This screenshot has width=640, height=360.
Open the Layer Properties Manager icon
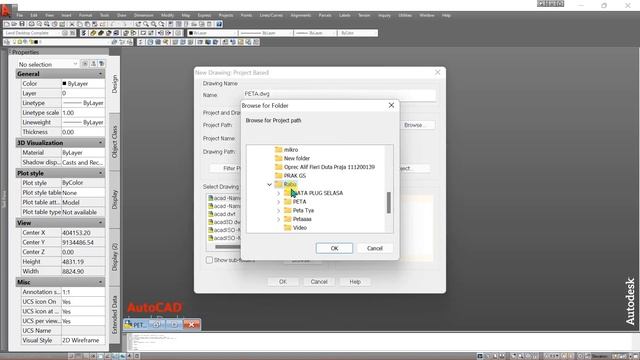click(x=7, y=42)
